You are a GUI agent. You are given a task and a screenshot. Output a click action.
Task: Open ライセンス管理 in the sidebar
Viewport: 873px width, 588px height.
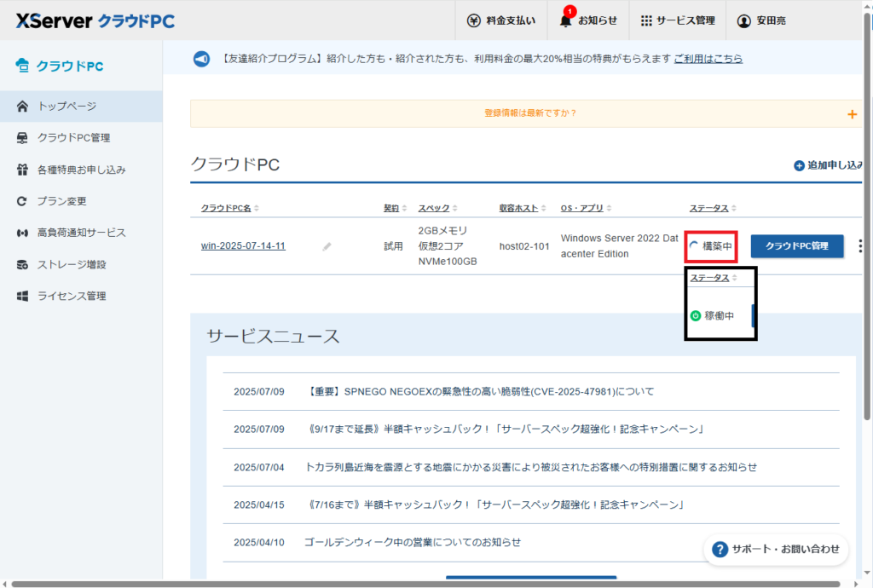81,296
